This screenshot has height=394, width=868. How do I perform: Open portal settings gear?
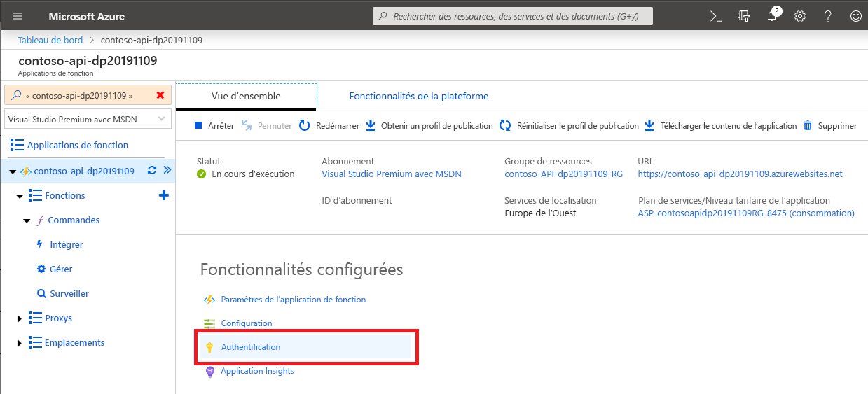pos(800,16)
